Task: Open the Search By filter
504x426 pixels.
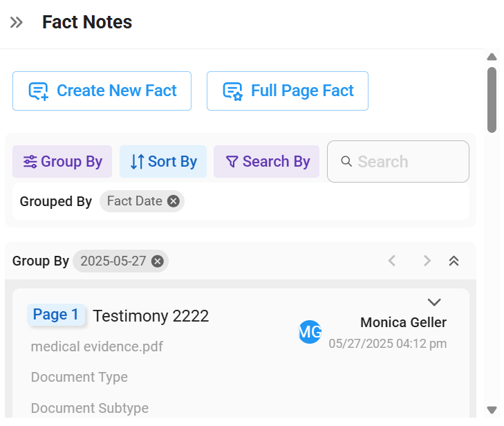Action: point(266,161)
